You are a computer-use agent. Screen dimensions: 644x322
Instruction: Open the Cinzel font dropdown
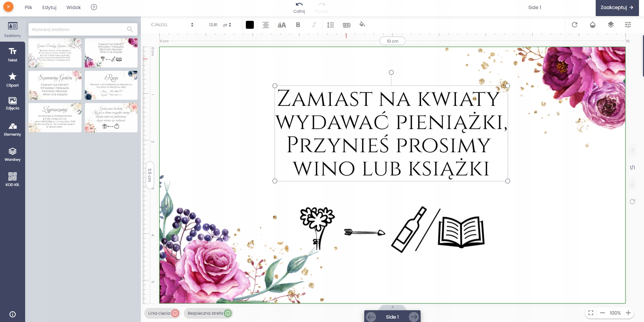tap(172, 25)
